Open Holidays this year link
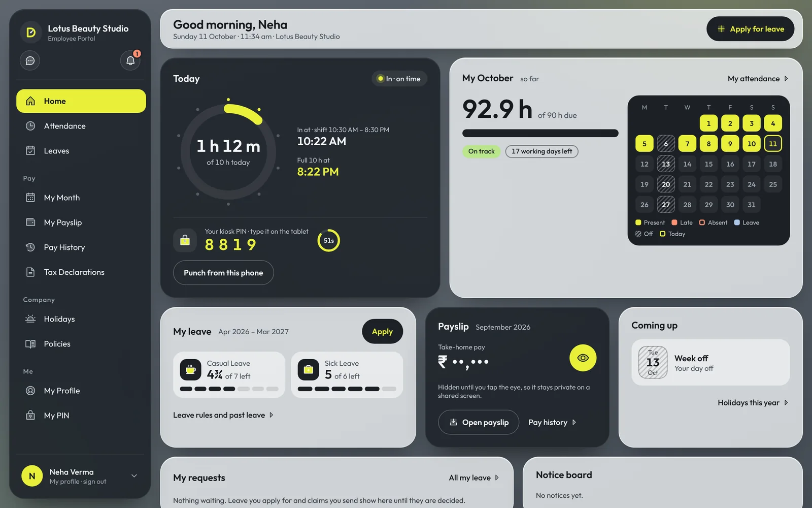Viewport: 812px width, 508px height. click(x=753, y=403)
